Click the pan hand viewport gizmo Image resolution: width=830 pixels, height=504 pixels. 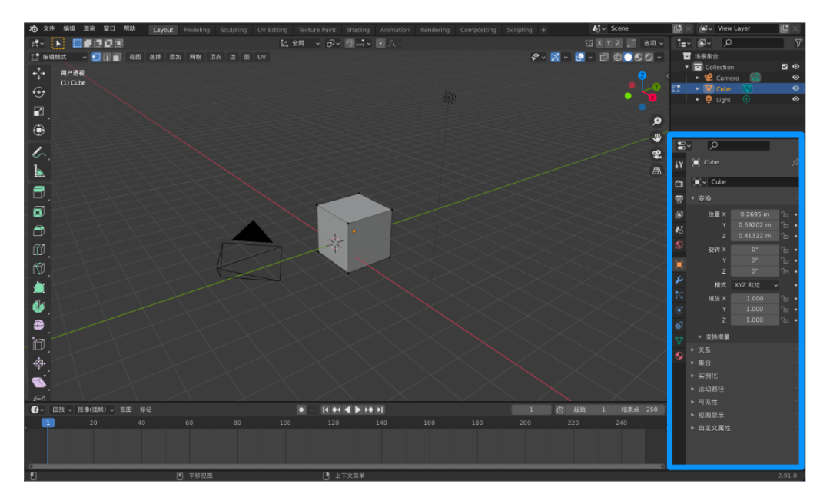657,138
